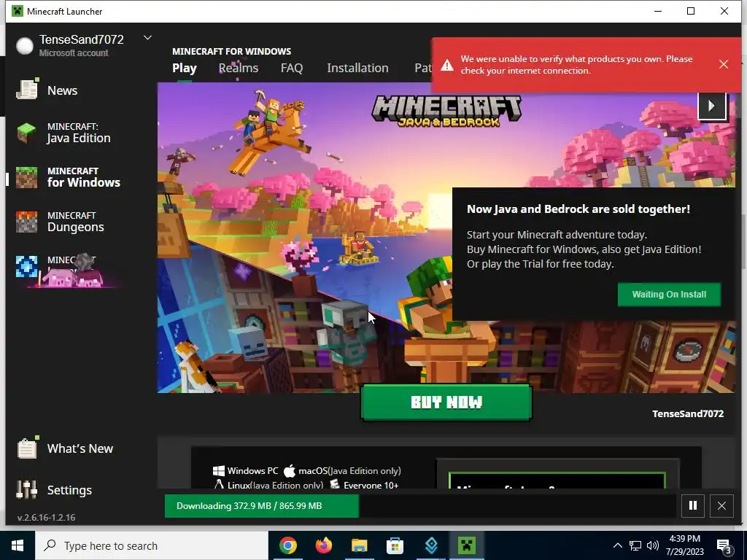Click the account profile avatar
Image resolution: width=747 pixels, height=560 pixels.
click(x=24, y=46)
